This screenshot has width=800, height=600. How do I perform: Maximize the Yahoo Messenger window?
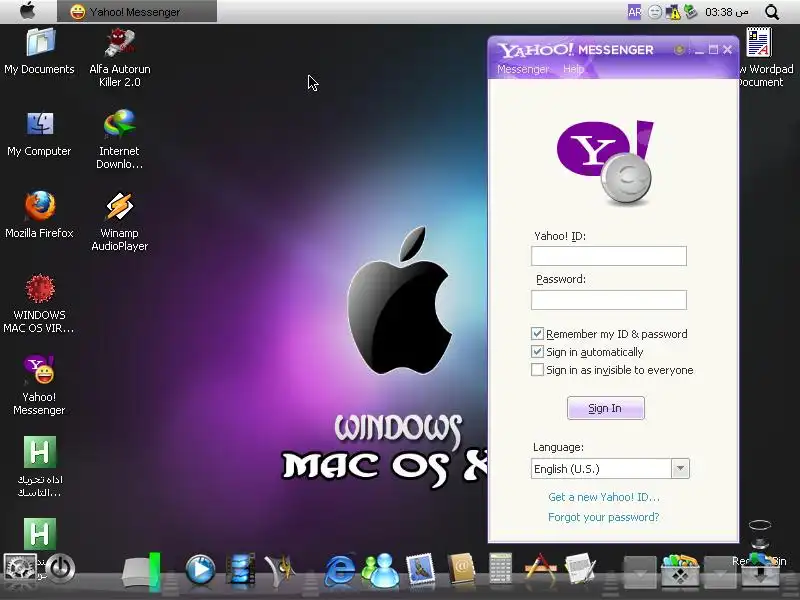(713, 49)
